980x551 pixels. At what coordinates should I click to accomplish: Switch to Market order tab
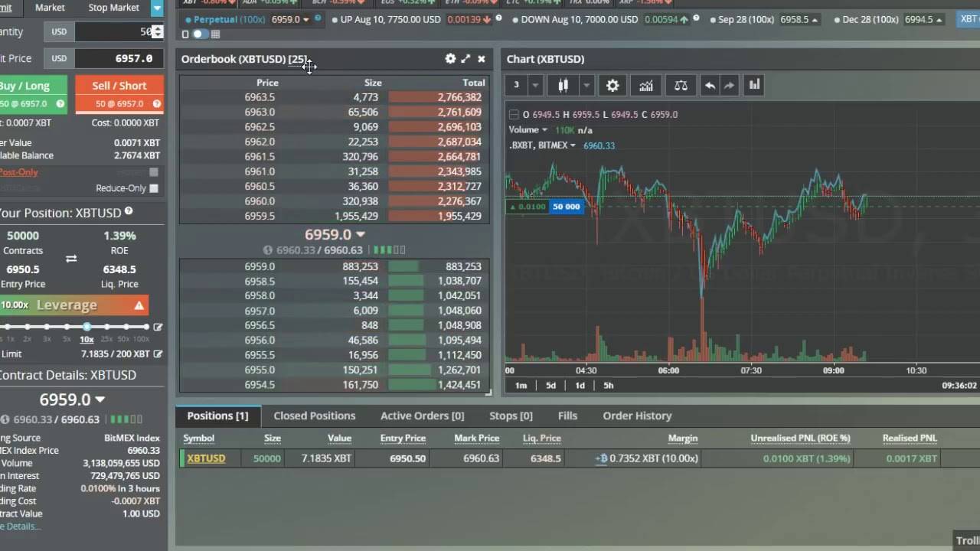[x=50, y=8]
